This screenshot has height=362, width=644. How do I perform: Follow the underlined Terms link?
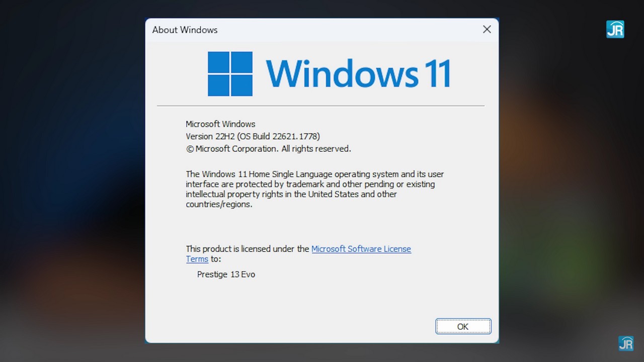[197, 259]
